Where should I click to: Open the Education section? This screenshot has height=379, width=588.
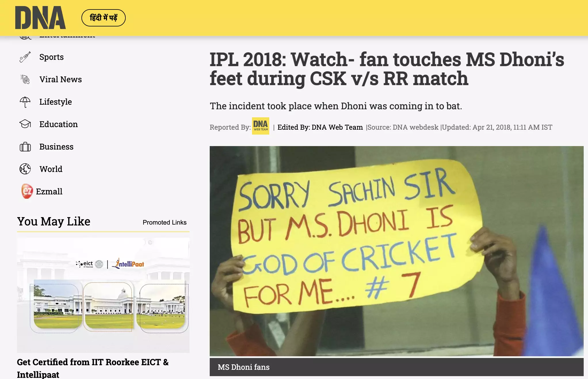click(59, 124)
